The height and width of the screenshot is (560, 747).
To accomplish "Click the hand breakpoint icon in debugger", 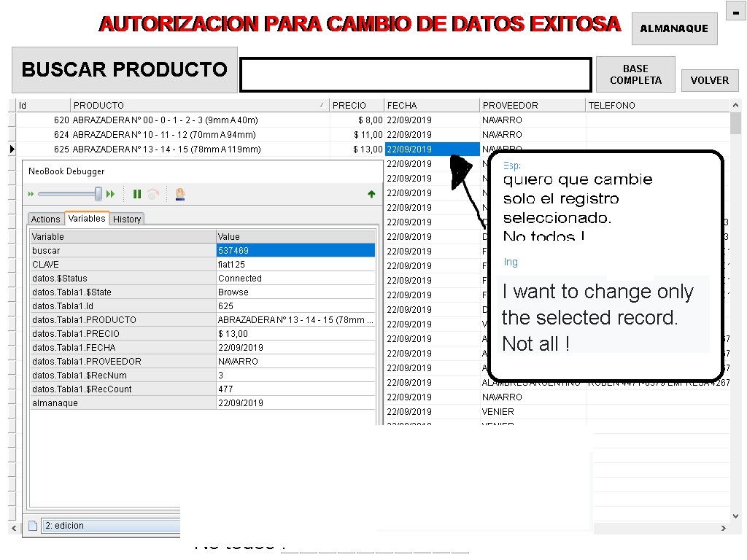I will click(x=180, y=194).
